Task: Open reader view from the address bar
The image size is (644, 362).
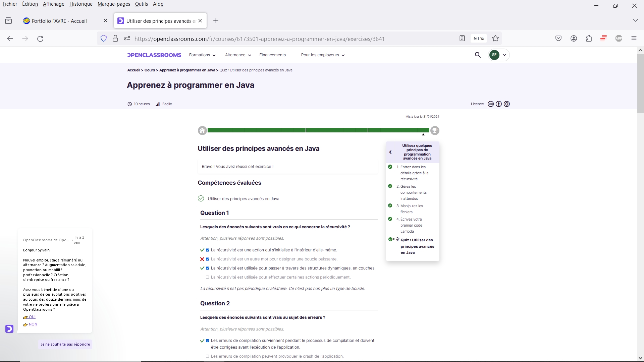Action: pos(462,38)
